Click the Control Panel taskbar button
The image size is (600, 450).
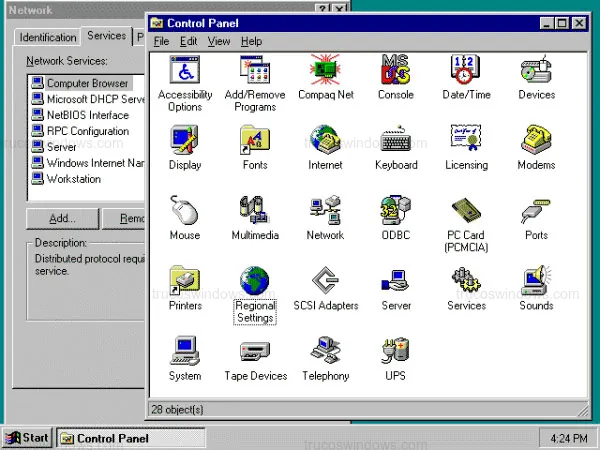105,438
